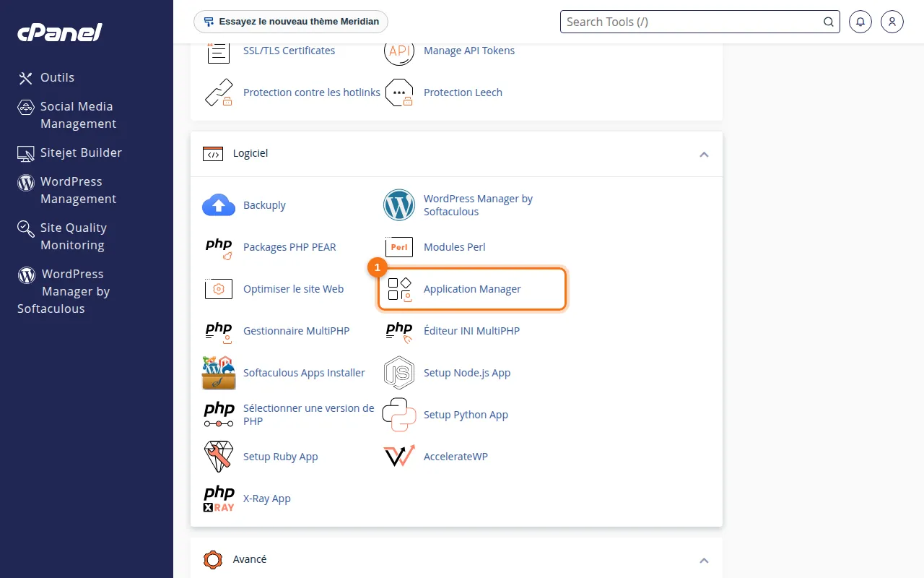Click the Logiciel section heading text
Image resolution: width=924 pixels, height=578 pixels.
click(250, 153)
